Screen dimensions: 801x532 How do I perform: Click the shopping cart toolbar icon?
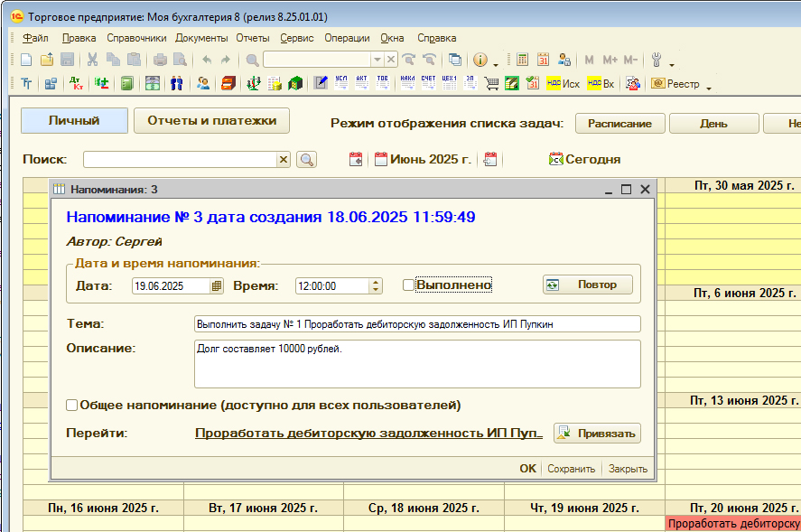coord(492,84)
